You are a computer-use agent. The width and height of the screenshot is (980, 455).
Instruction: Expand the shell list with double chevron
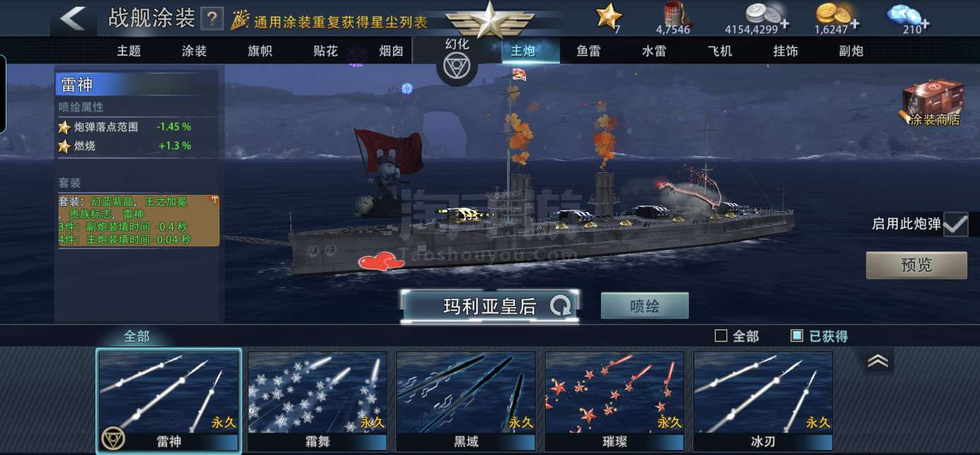click(878, 361)
